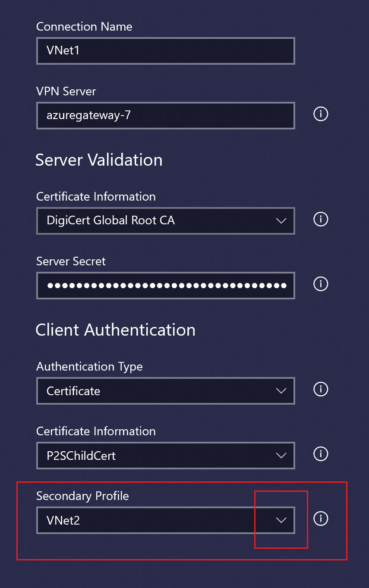Click into the masked Server Secret field

coord(165,286)
